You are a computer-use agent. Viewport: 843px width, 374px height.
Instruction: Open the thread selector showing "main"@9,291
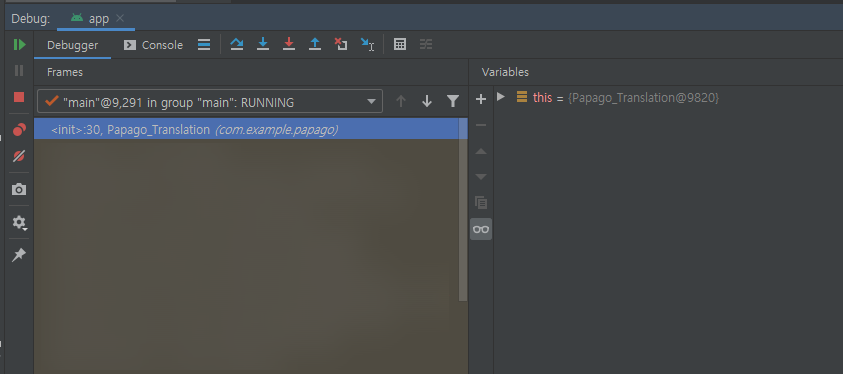[210, 102]
